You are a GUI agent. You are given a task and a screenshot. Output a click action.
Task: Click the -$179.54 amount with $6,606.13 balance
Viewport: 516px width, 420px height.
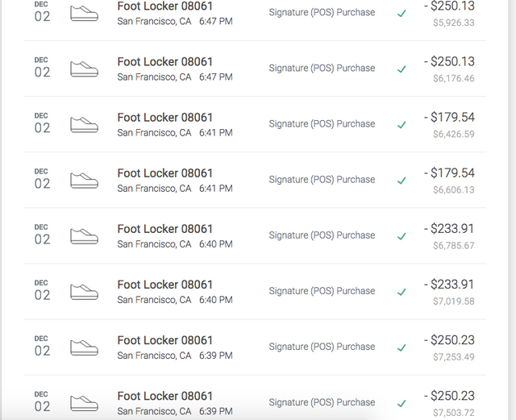click(x=449, y=173)
